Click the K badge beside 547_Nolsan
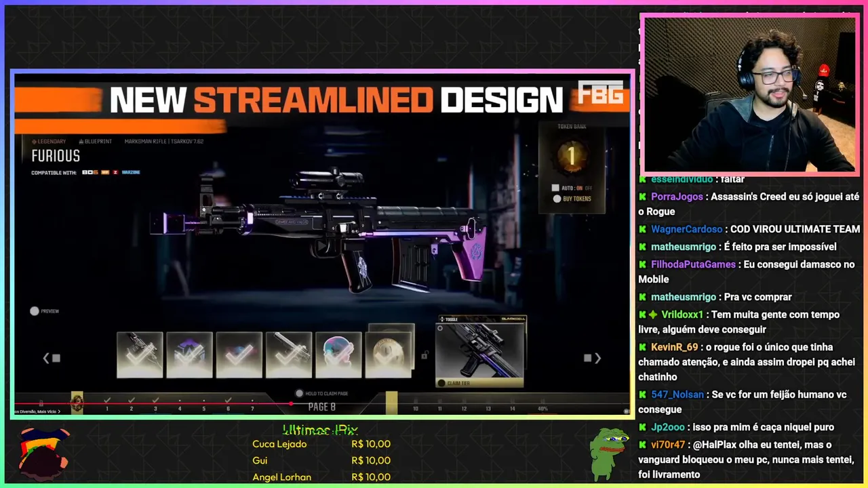Image resolution: width=868 pixels, height=488 pixels. tap(642, 394)
